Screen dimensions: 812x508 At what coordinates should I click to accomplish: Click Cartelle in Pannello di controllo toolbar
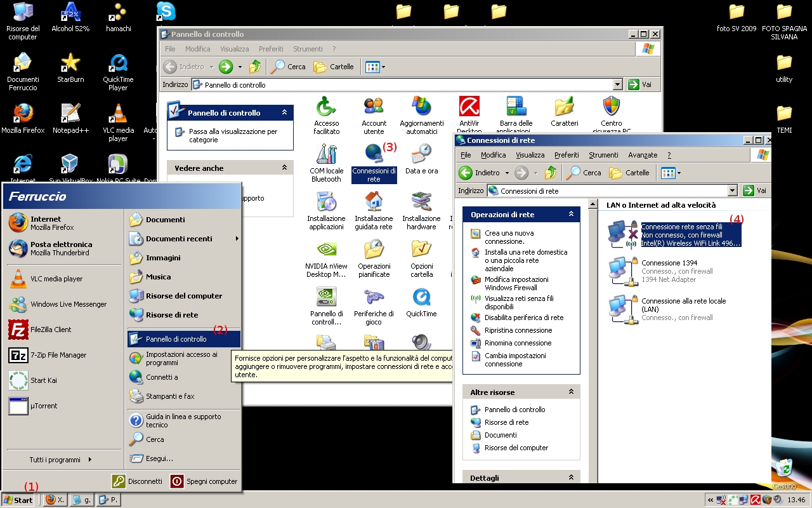[334, 67]
